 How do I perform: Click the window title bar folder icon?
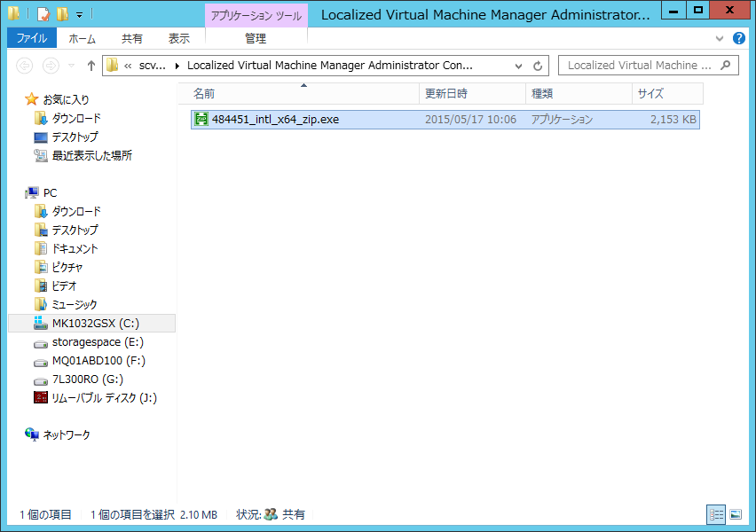pyautogui.click(x=14, y=13)
